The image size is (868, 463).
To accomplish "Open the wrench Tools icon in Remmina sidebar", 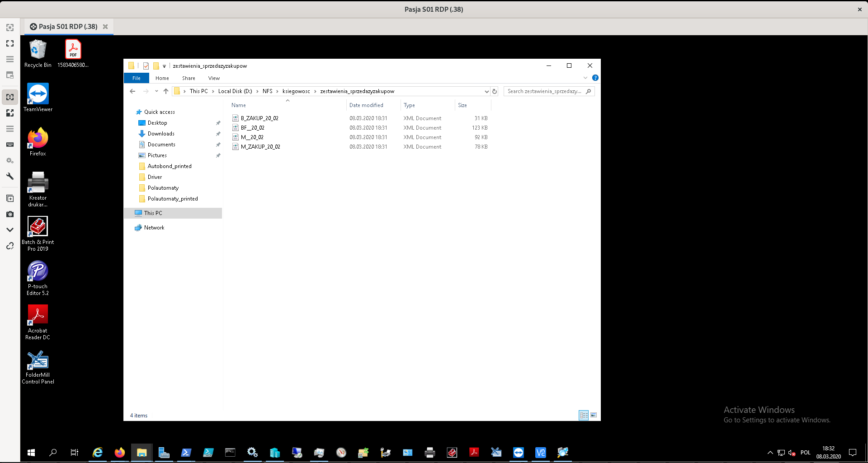I will [x=10, y=176].
